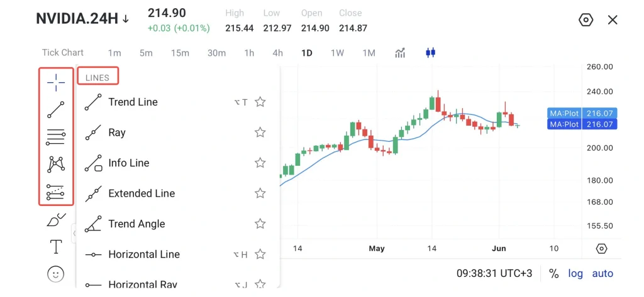Viewport: 644px width, 297px height.
Task: Favorite the Extended Line tool with its star
Action: coord(260,193)
